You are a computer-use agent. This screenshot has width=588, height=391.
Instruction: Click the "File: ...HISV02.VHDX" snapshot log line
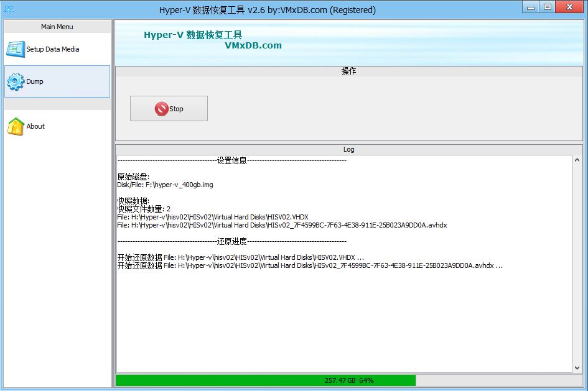point(213,217)
